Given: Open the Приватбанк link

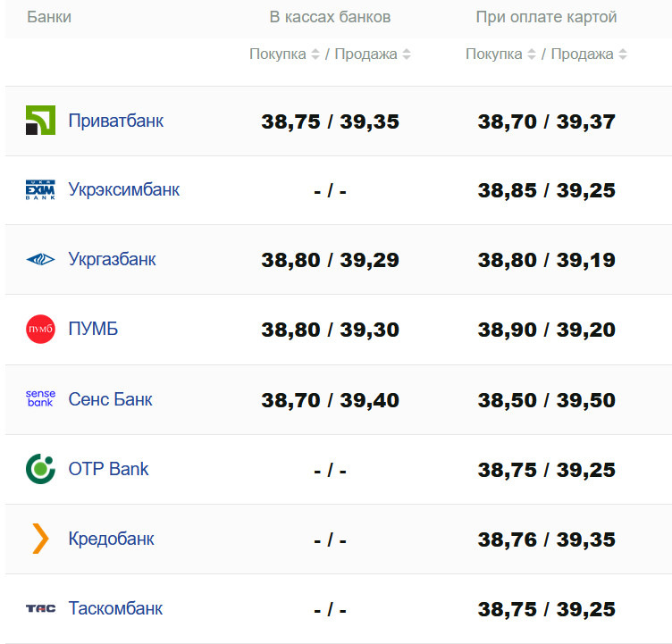Looking at the screenshot, I should coord(115,121).
